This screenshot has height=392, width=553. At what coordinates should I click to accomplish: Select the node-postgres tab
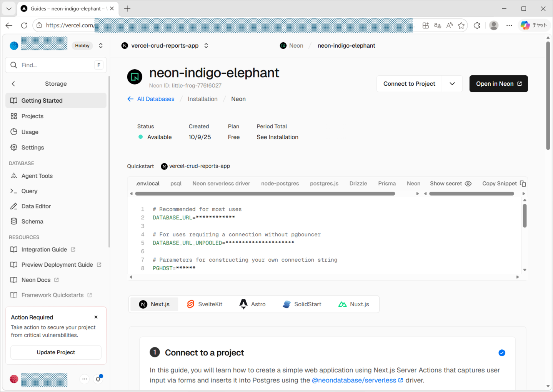click(x=280, y=183)
